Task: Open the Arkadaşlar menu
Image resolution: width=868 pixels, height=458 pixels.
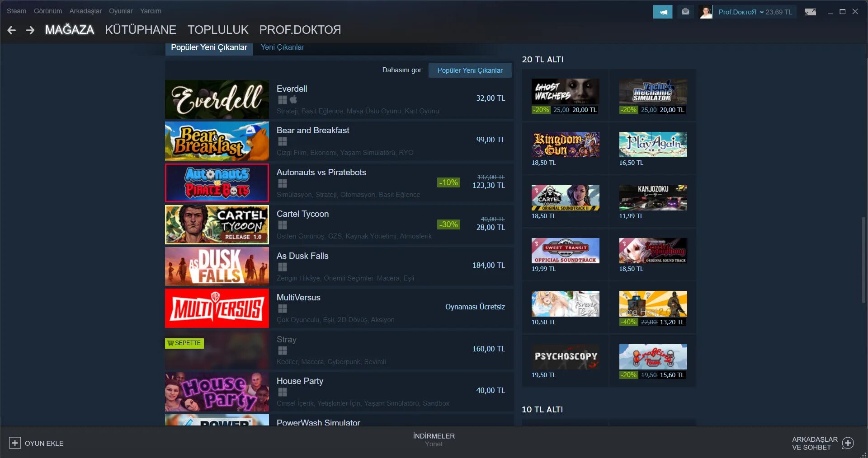Action: (85, 11)
